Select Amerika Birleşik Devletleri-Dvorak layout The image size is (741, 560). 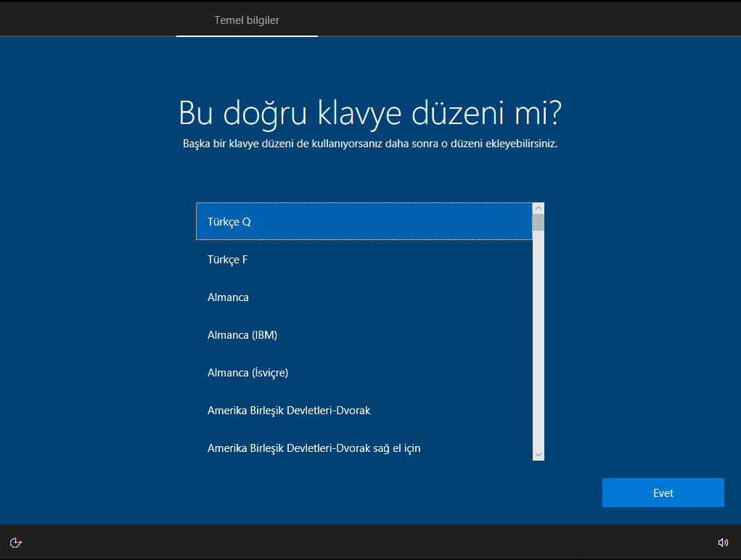(364, 411)
